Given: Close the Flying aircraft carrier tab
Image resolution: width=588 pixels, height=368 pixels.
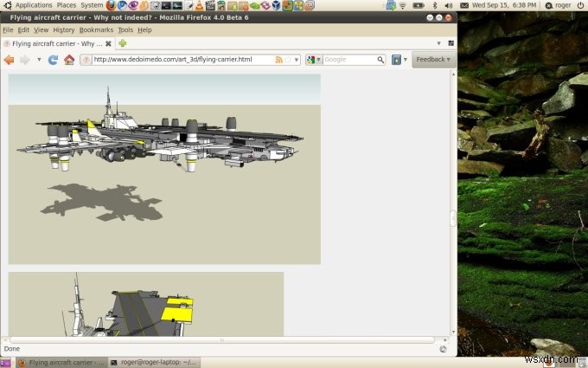Looking at the screenshot, I should (x=108, y=43).
